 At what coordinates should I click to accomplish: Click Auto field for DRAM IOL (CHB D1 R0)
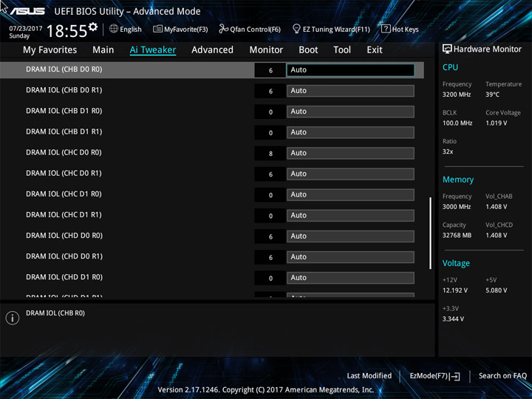tap(350, 112)
